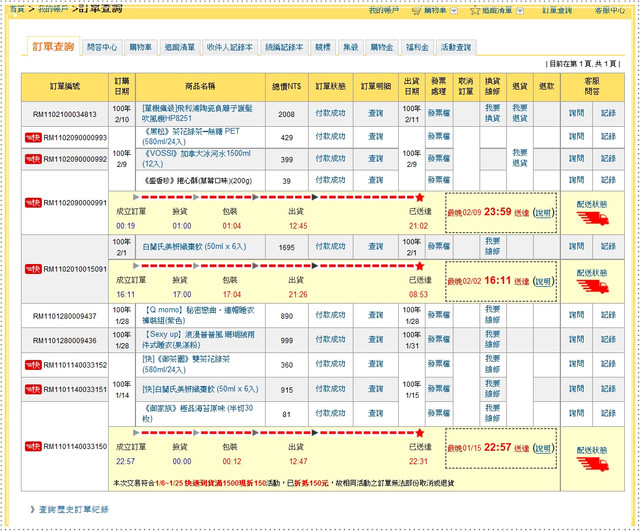The width and height of the screenshot is (640, 531).
Task: Open 查詢歷史訂單紀錄 link at the bottom
Action: coord(74,509)
